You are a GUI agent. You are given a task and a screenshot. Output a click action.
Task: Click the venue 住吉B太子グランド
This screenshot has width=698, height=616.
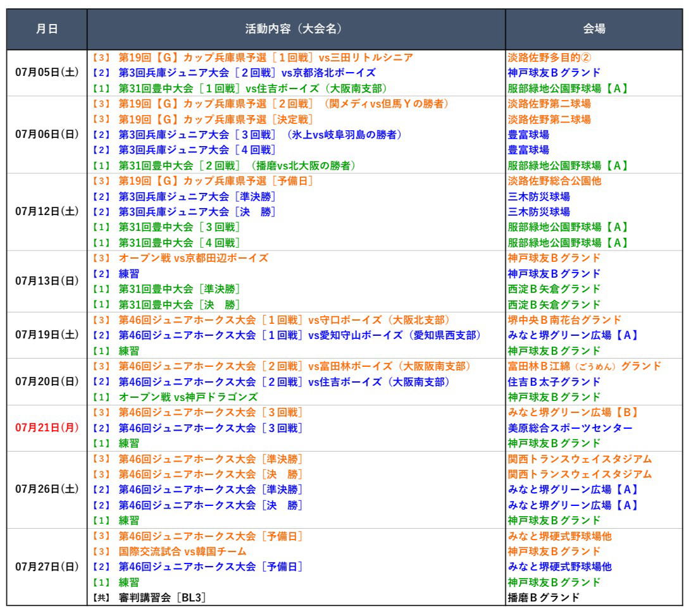coord(554,381)
